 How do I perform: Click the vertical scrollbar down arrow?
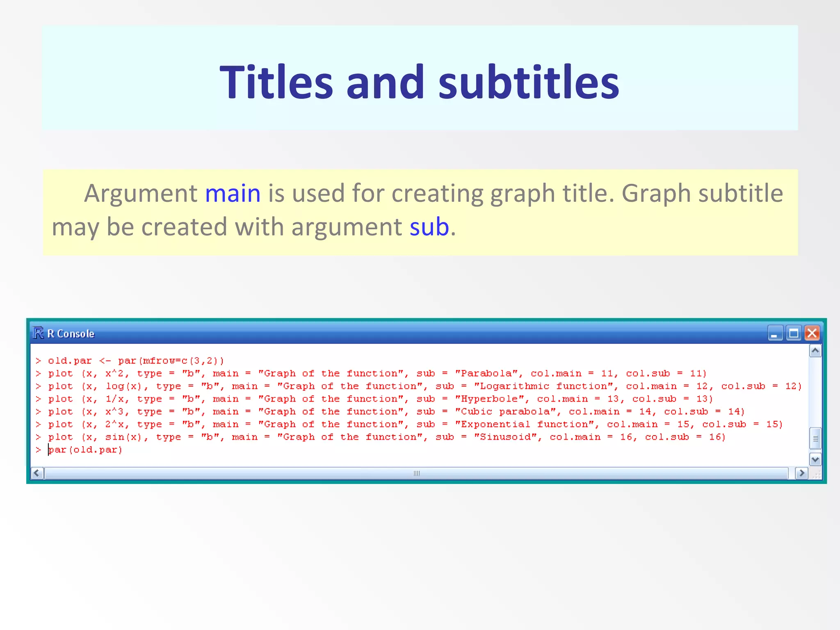815,460
